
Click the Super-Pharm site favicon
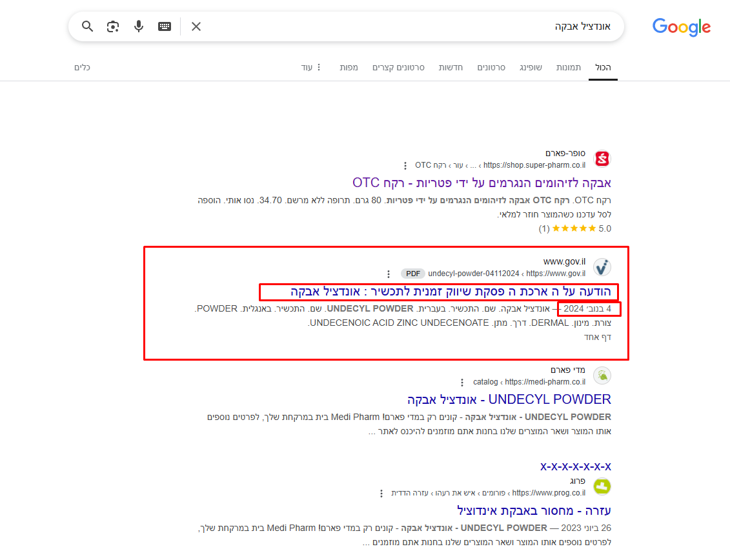point(602,159)
